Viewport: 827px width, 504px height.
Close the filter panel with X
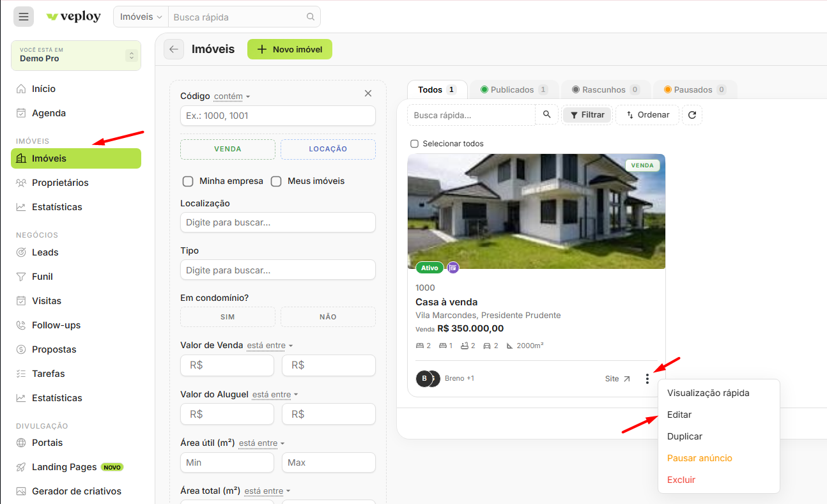pos(368,93)
